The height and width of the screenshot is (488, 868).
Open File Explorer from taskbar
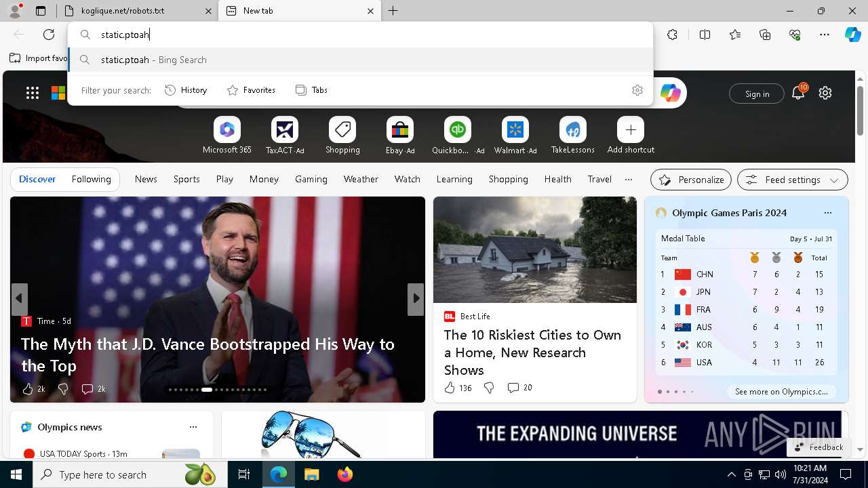coord(312,474)
